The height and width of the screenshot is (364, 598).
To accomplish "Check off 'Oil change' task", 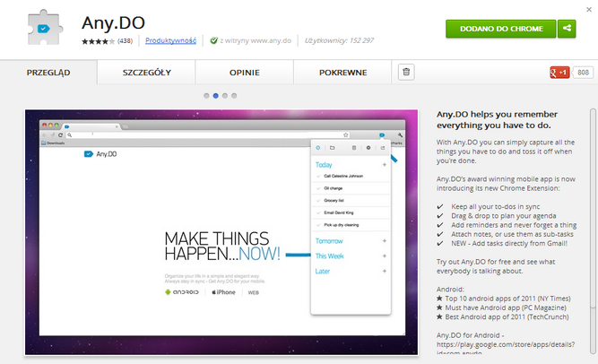I will pyautogui.click(x=318, y=188).
